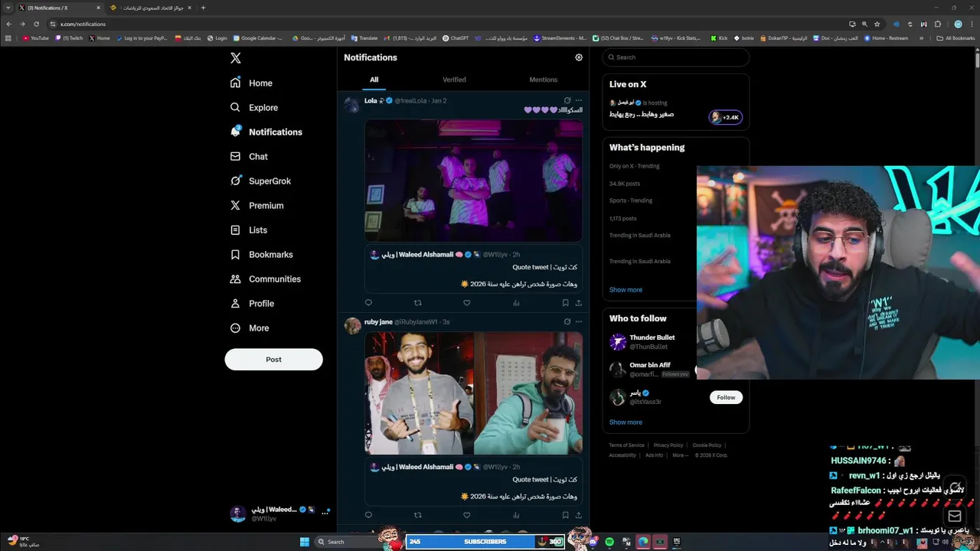The height and width of the screenshot is (551, 980).
Task: Click the browser zoom magnifier icon
Action: point(864,24)
